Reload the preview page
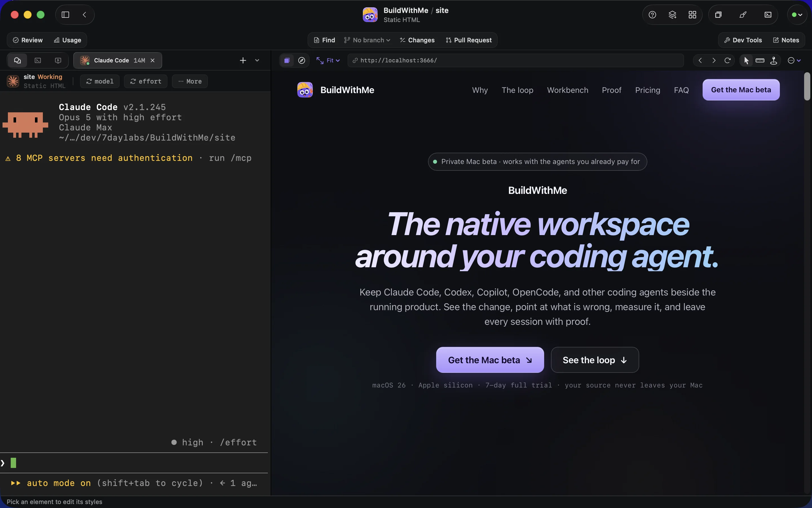812x508 pixels. pos(727,60)
